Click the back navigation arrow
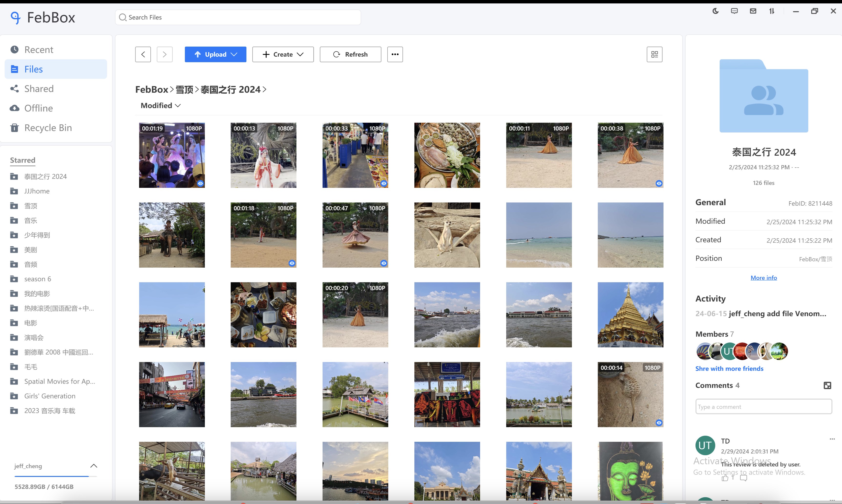 click(143, 54)
